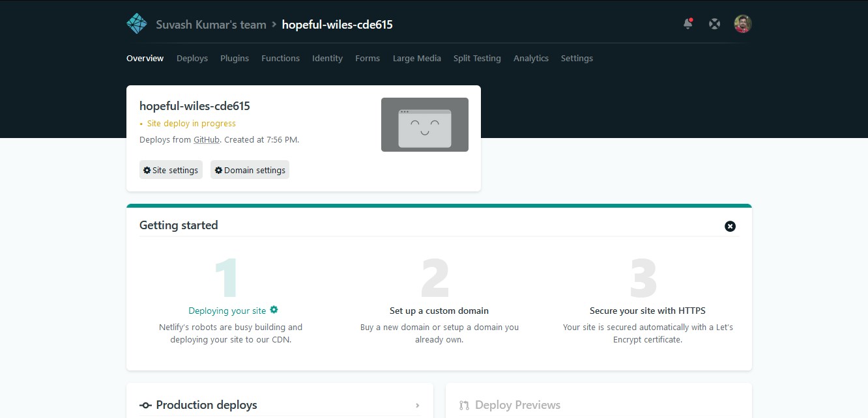Click hopeful-wiles-cde615 breadcrumb in header

pyautogui.click(x=337, y=25)
